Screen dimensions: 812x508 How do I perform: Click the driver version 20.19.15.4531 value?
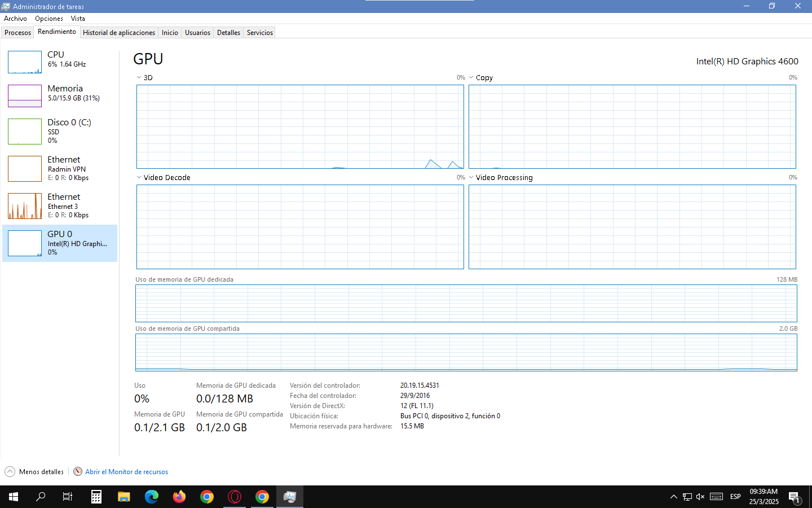420,386
